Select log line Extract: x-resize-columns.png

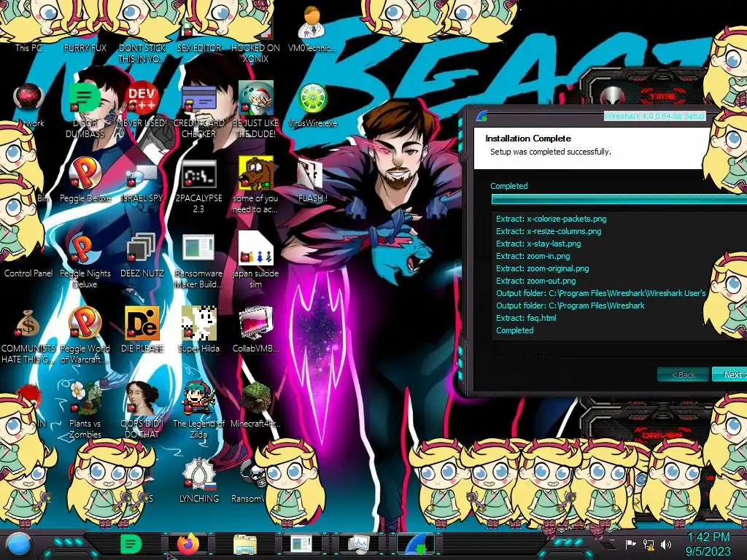click(x=549, y=231)
